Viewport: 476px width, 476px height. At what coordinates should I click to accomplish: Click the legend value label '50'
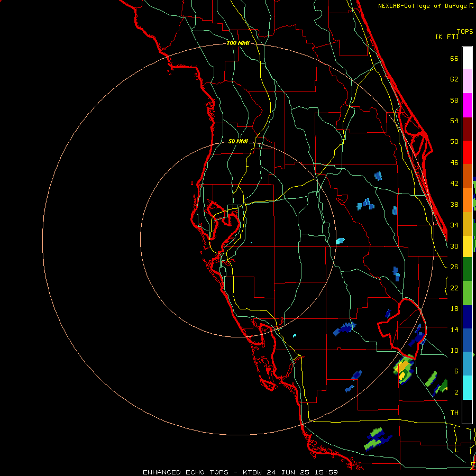click(454, 141)
